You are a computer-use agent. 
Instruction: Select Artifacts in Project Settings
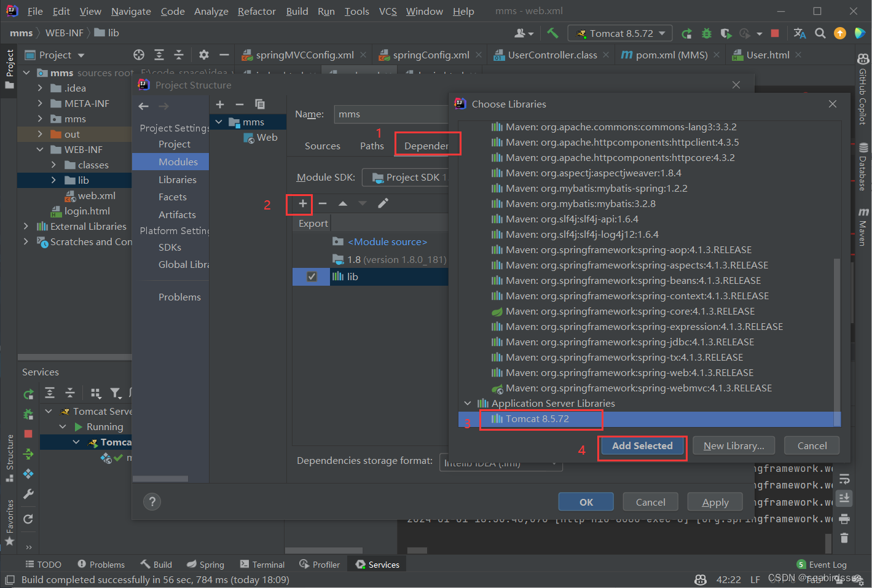[x=177, y=214]
